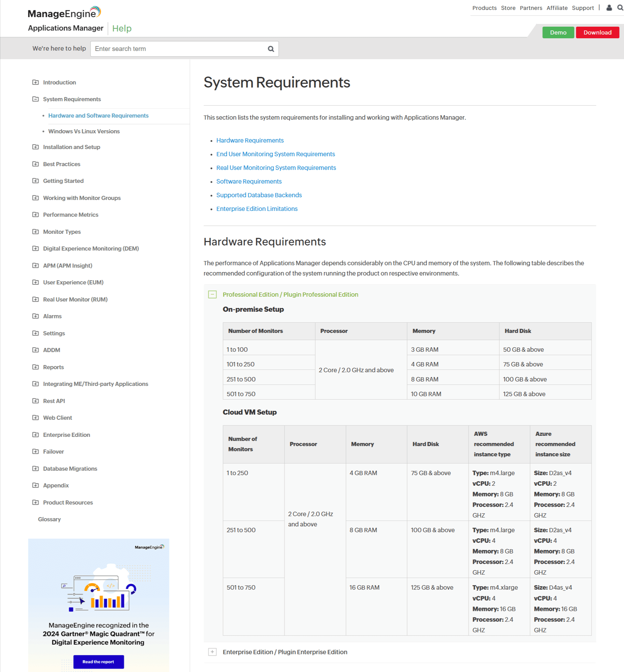Screen dimensions: 624x672
Task: Click the green Demo button
Action: pos(558,32)
